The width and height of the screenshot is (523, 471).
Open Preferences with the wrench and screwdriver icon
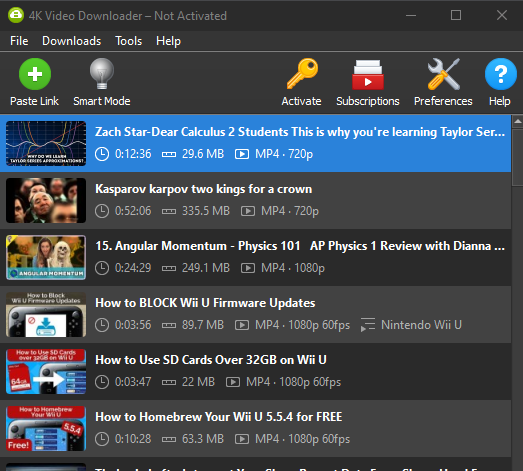point(444,74)
